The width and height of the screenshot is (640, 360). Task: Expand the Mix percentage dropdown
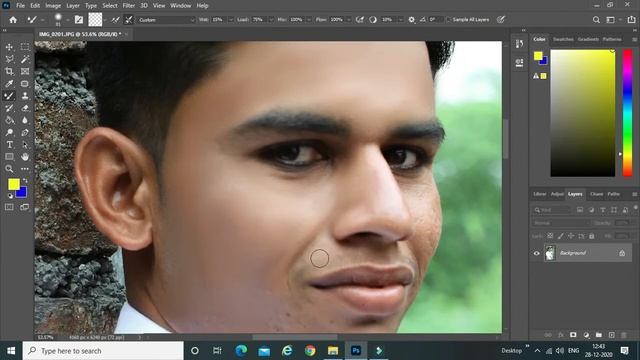point(309,20)
